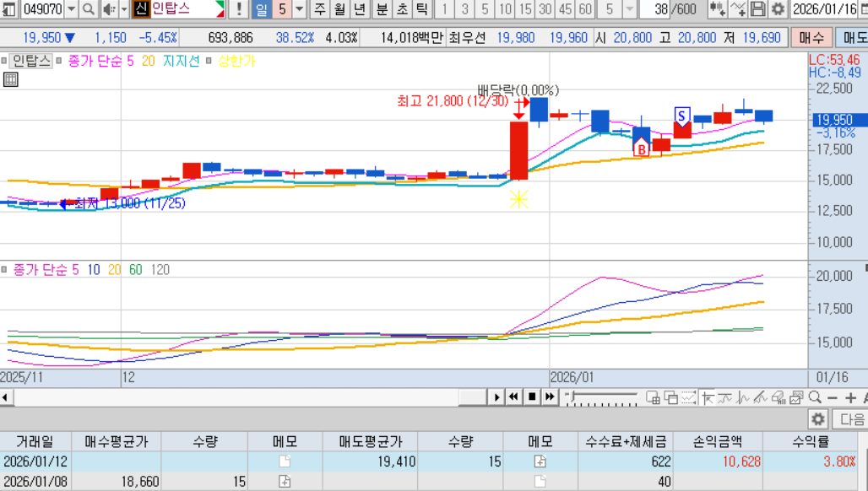
Task: Select the monthly 월 chart period
Action: (340, 8)
